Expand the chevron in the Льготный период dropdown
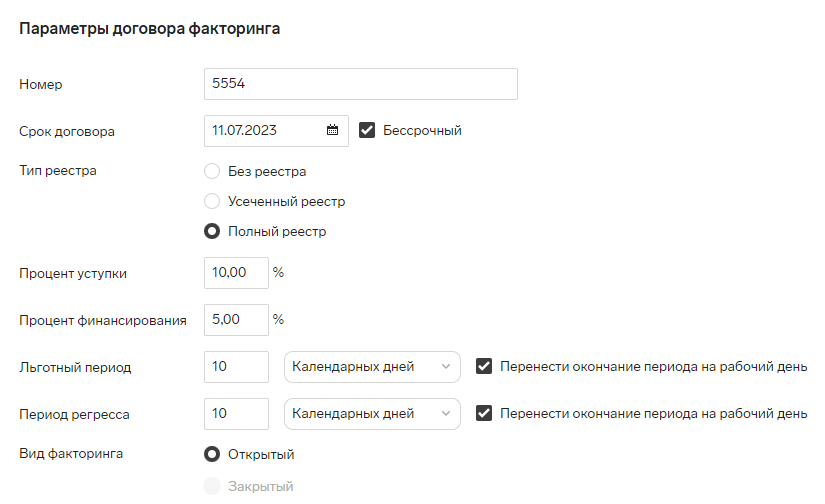Screen dimensions: 825x504 446,367
